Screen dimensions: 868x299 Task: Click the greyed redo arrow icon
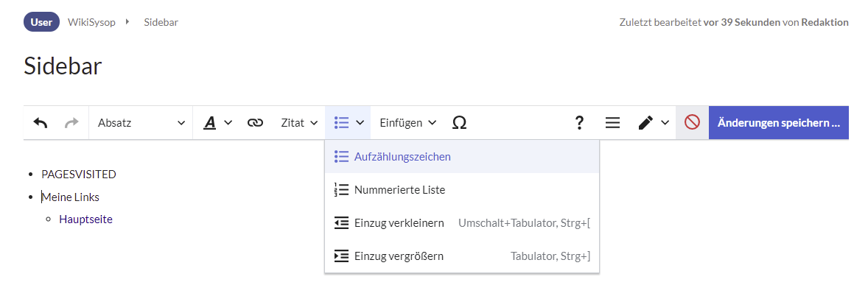tap(72, 123)
